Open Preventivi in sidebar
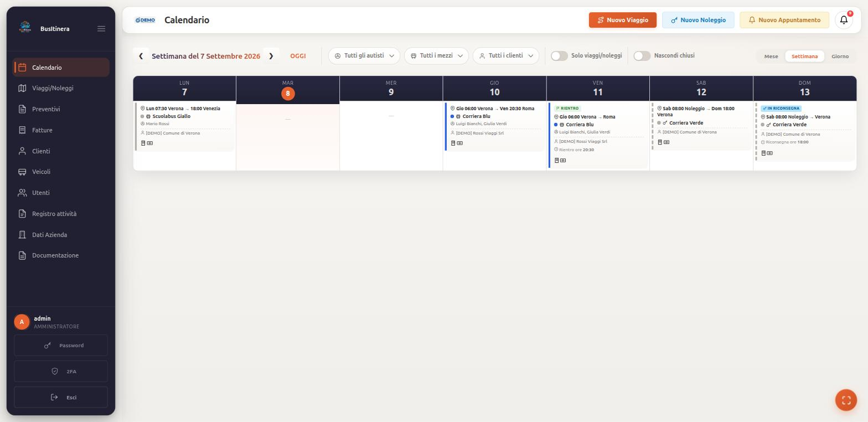The image size is (868, 422). point(61,109)
